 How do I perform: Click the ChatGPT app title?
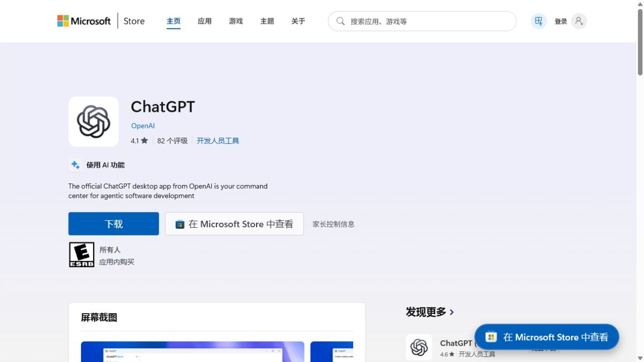tap(163, 107)
